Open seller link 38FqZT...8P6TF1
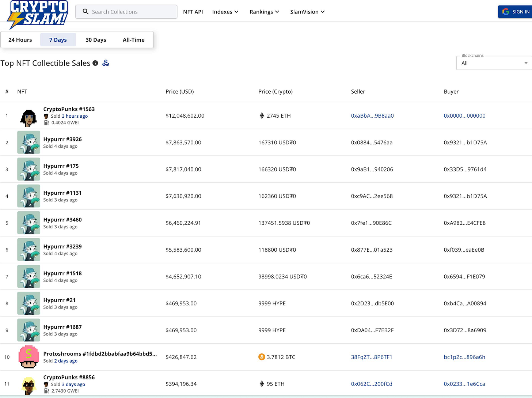532x398 pixels. point(372,357)
